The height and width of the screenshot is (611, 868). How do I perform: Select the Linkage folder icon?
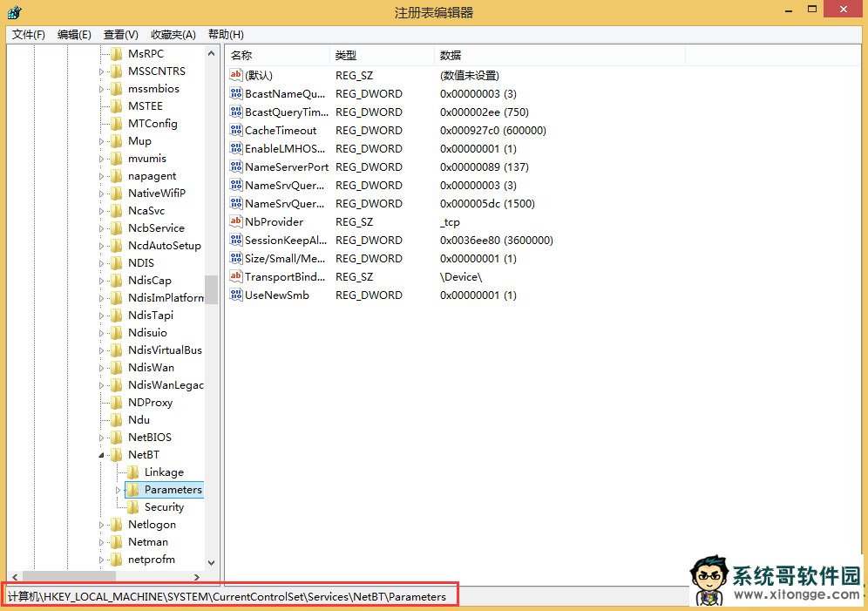click(x=132, y=472)
